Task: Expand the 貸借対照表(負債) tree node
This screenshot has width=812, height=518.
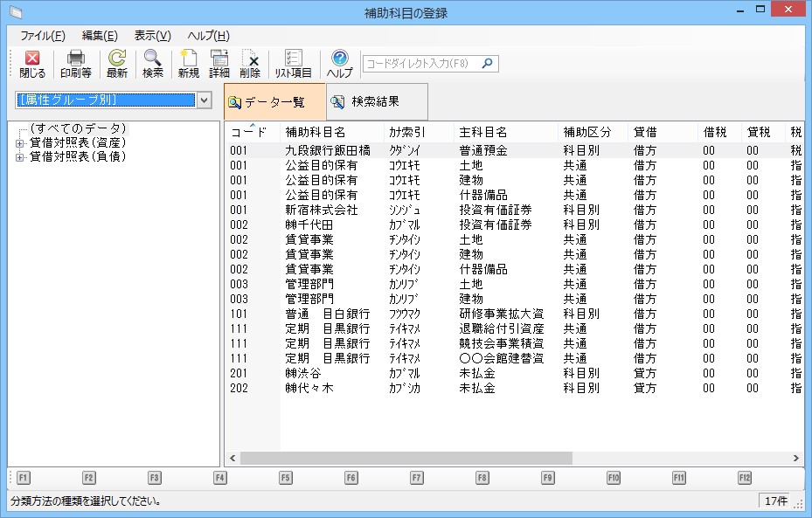Action: pos(19,157)
